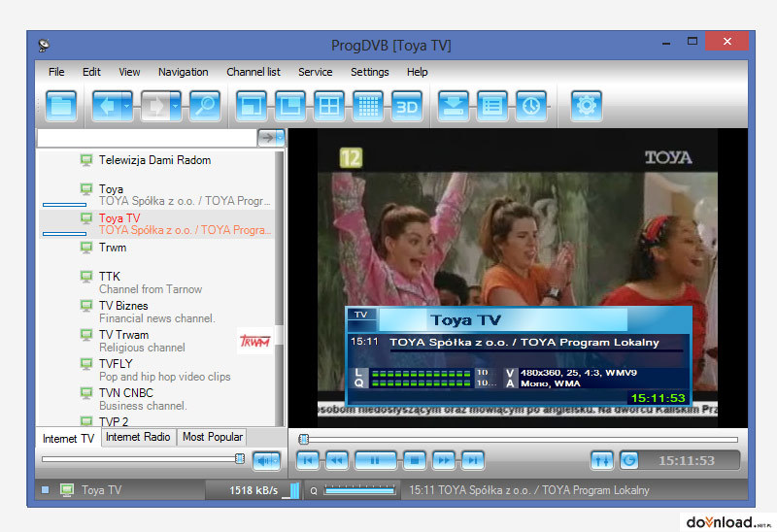Image resolution: width=777 pixels, height=532 pixels.
Task: Select the TTK channel
Action: pyautogui.click(x=156, y=283)
